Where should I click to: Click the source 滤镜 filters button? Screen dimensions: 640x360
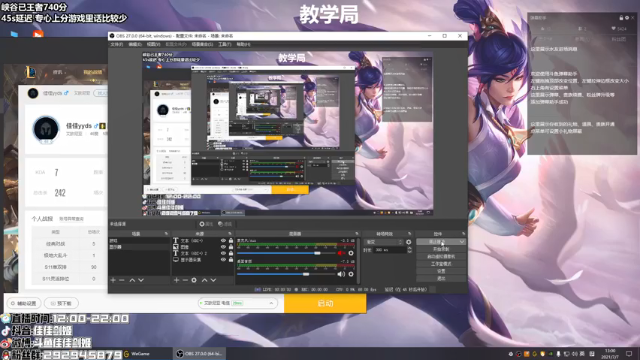tap(224, 224)
